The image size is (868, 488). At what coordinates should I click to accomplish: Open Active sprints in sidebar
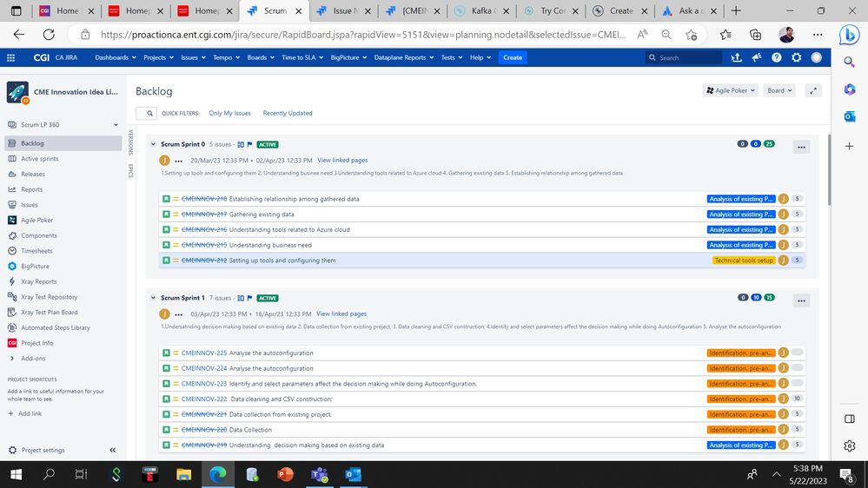point(40,159)
